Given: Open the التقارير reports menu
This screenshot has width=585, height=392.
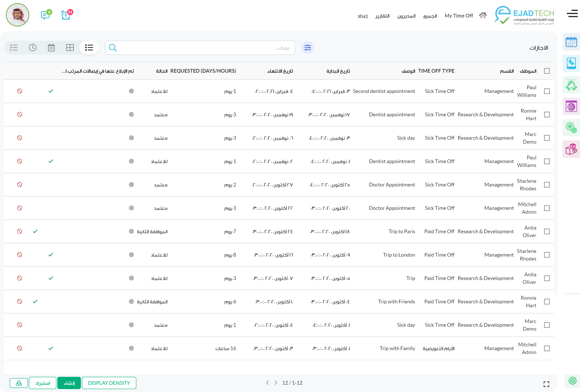Looking at the screenshot, I should point(382,16).
